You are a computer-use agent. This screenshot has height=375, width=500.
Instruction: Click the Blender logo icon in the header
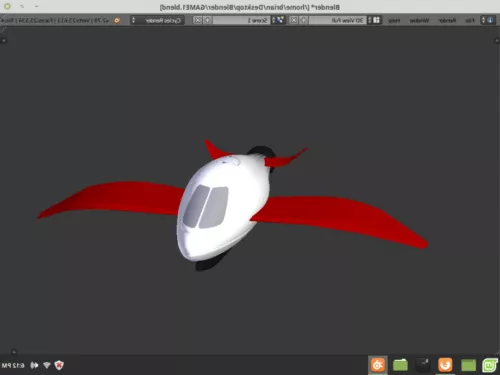coord(117,21)
